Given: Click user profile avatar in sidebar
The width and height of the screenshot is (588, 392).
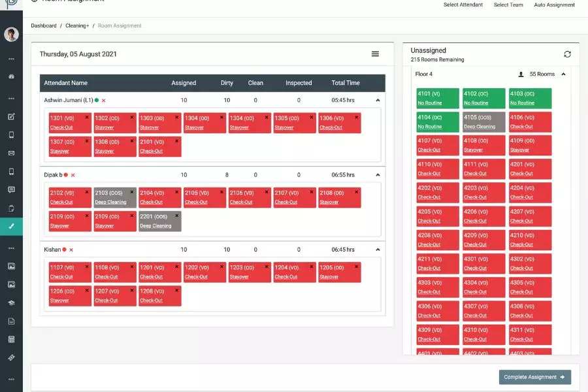Looking at the screenshot, I should pyautogui.click(x=11, y=35).
